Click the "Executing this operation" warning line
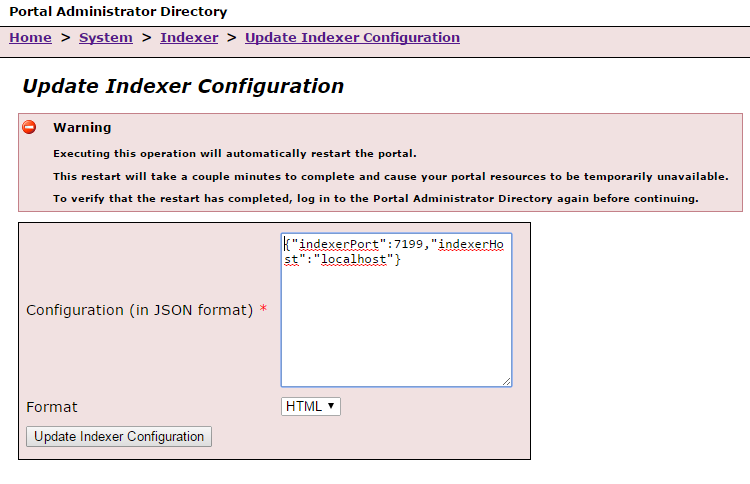The height and width of the screenshot is (484, 750). (235, 154)
